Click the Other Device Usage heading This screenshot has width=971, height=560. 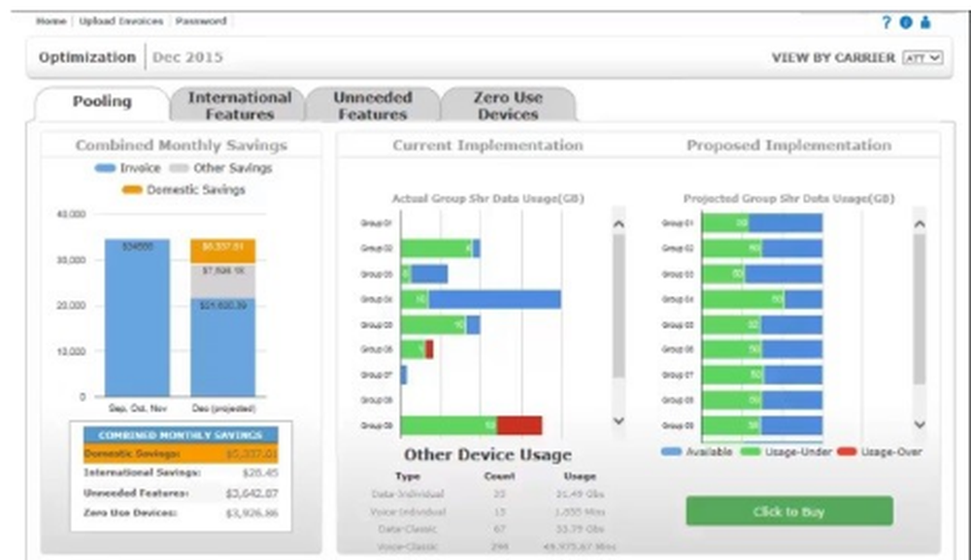click(488, 455)
